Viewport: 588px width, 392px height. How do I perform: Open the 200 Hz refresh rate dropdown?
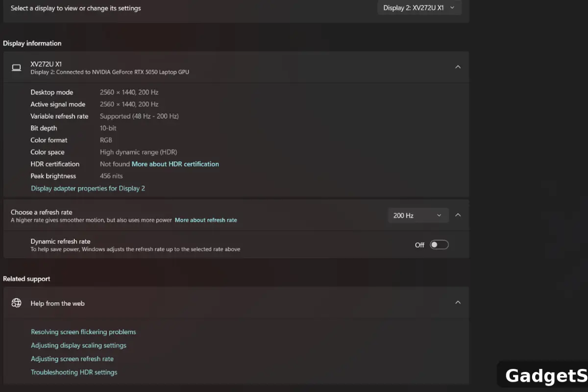click(418, 215)
